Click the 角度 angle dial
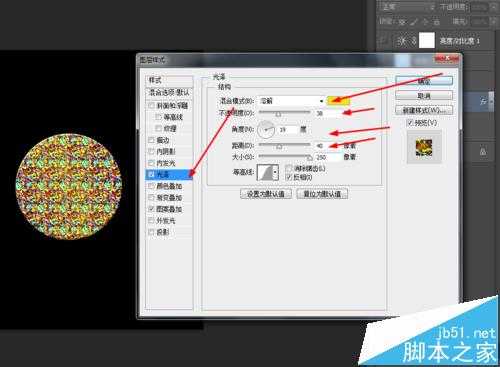Image resolution: width=500 pixels, height=367 pixels. pos(266,130)
